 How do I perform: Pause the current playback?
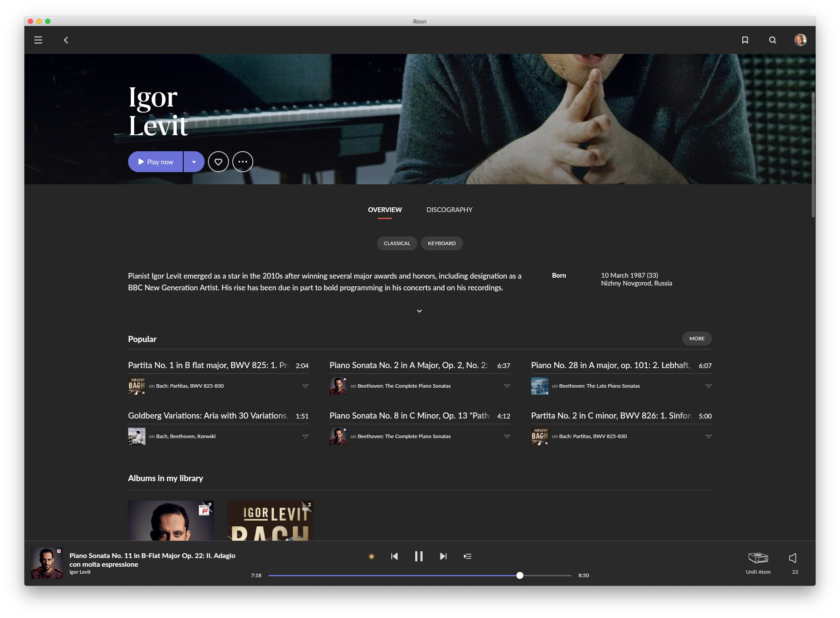(x=419, y=556)
